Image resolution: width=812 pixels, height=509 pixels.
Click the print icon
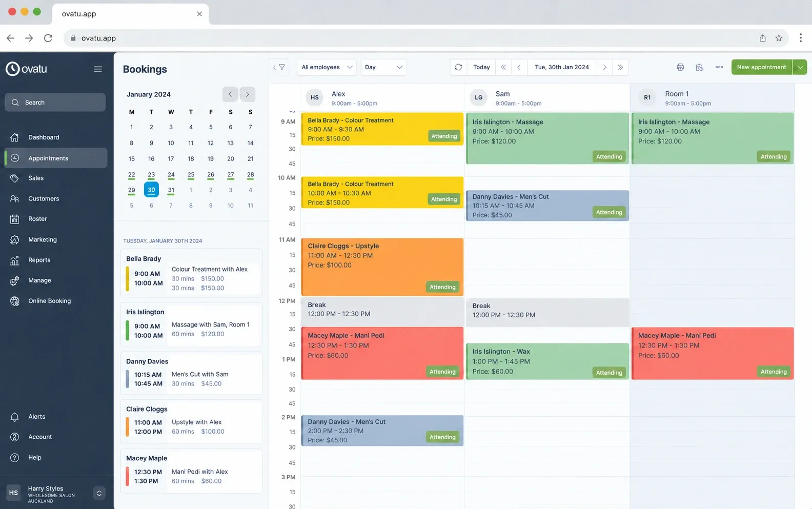680,67
